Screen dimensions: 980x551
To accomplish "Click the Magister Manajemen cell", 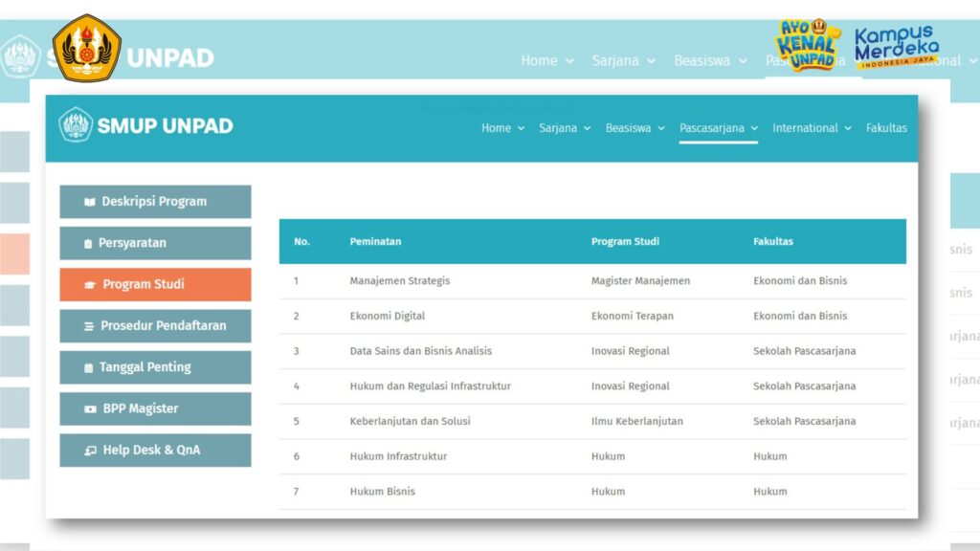I will 640,281.
